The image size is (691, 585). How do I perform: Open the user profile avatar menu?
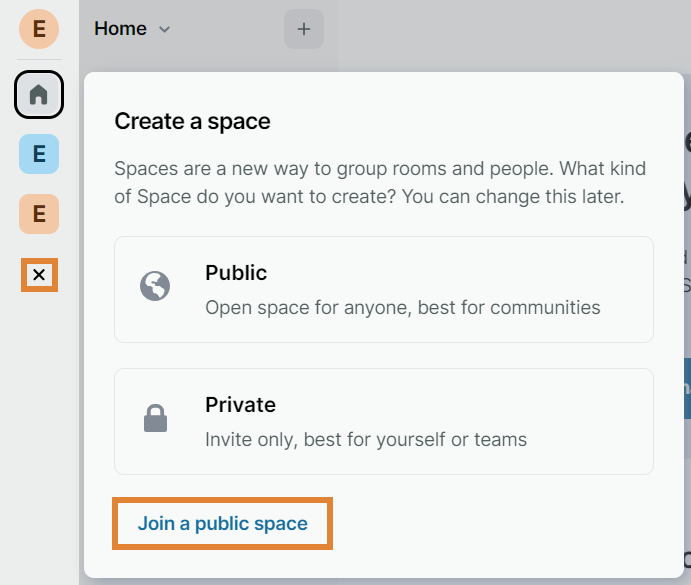click(39, 29)
